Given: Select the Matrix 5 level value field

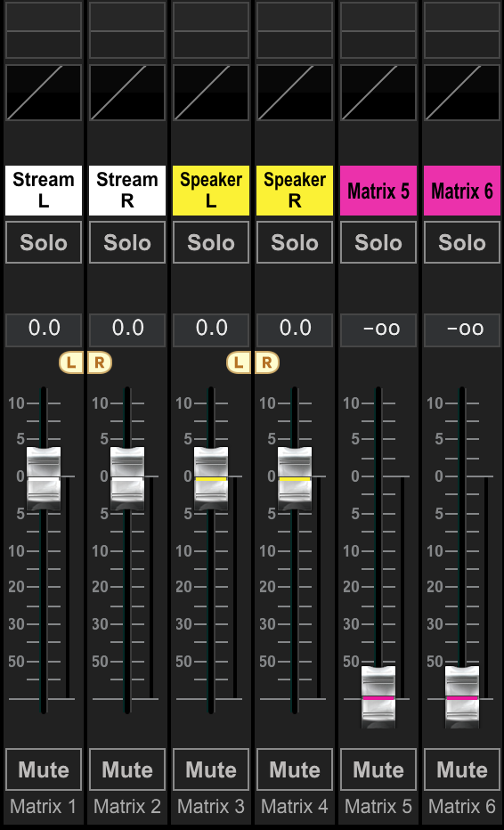Looking at the screenshot, I should [x=378, y=330].
